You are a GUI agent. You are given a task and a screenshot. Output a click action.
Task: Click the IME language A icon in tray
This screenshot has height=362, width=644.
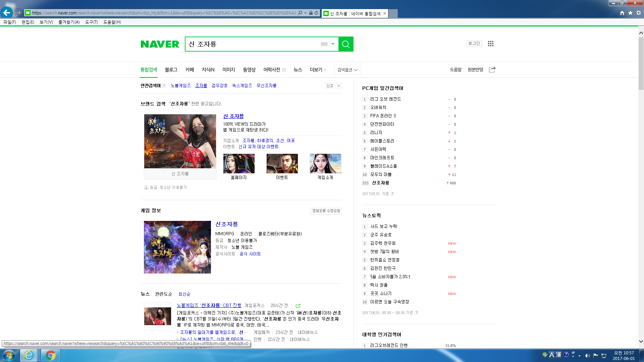(551, 355)
